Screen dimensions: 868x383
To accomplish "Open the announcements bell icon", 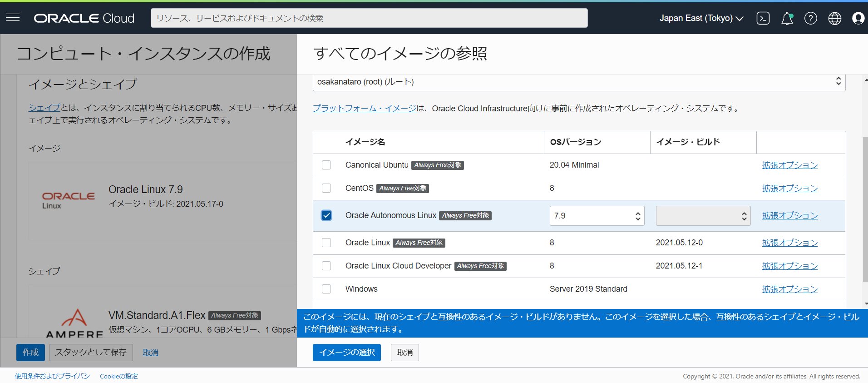I will (787, 18).
